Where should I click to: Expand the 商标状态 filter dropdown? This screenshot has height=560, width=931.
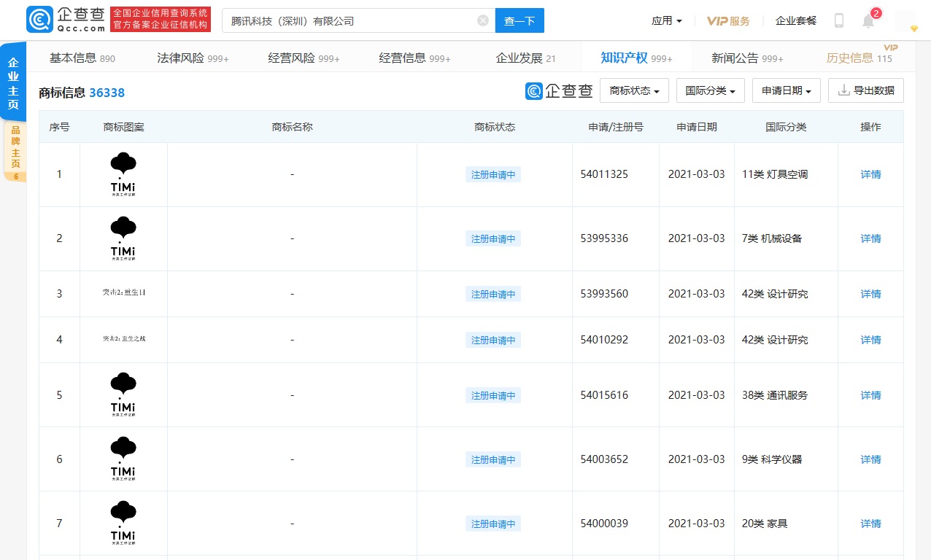pyautogui.click(x=634, y=90)
